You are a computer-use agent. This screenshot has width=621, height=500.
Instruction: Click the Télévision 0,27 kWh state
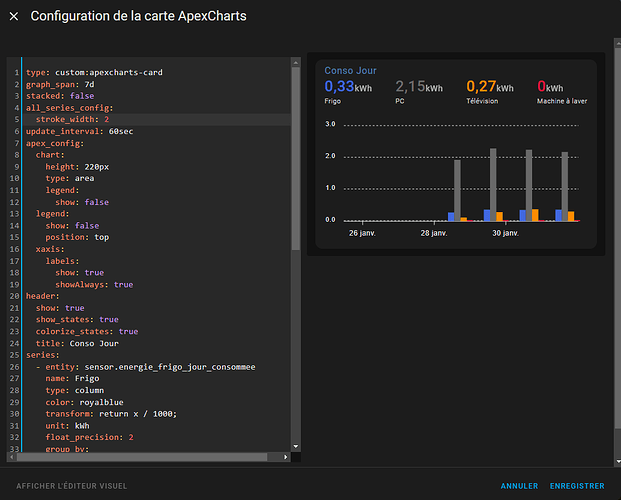click(x=490, y=91)
